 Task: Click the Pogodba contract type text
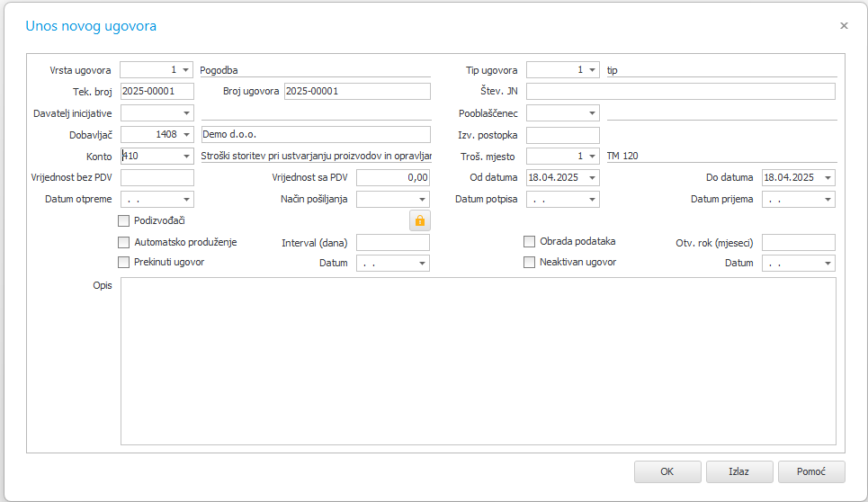click(x=219, y=70)
